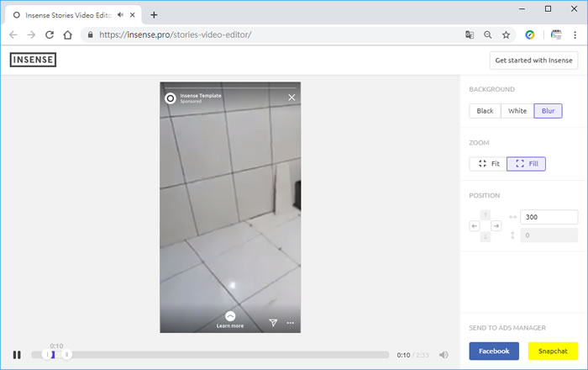Screen dimensions: 588x370
Task: Open the Chrome three-dot menu
Action: tap(575, 35)
